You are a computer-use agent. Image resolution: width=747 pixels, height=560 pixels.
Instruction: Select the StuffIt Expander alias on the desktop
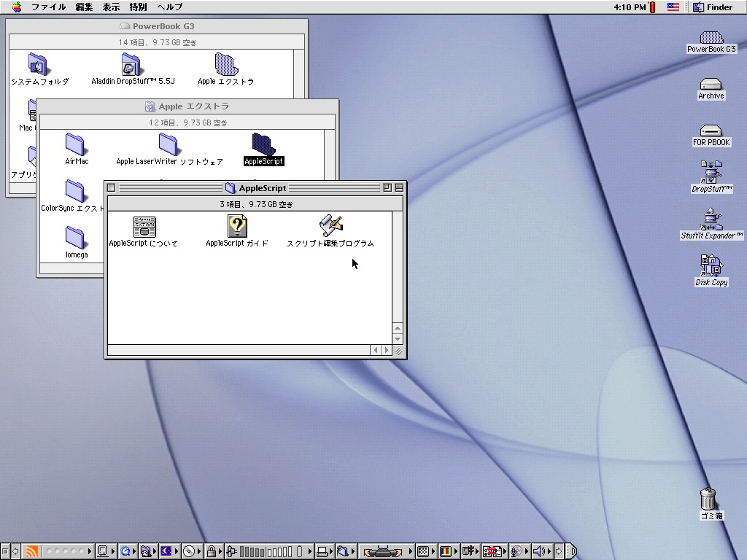(x=711, y=219)
